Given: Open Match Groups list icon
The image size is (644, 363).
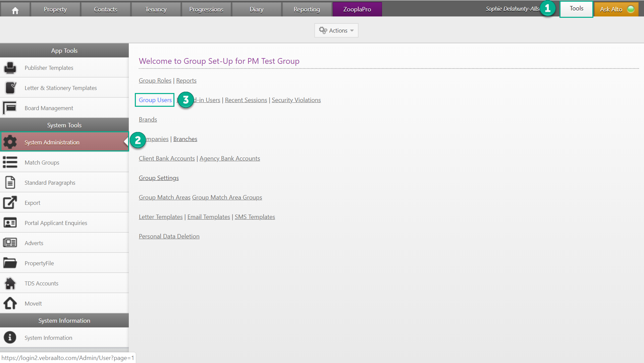Looking at the screenshot, I should pyautogui.click(x=10, y=162).
